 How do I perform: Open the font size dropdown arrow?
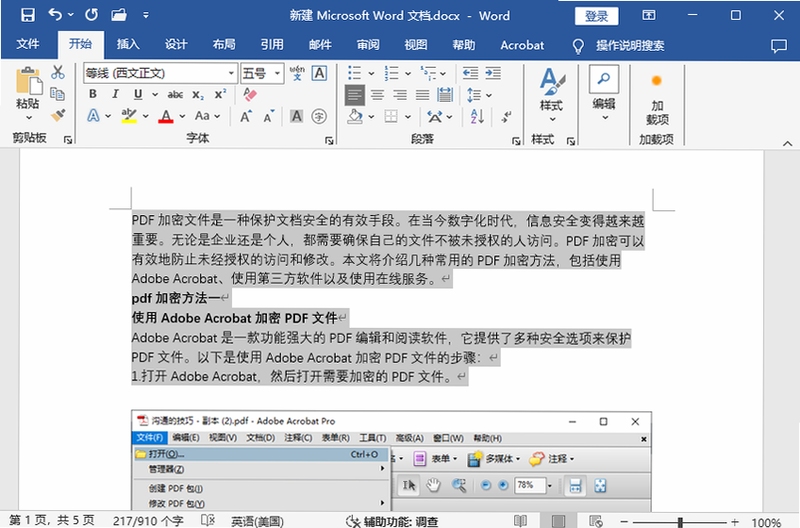click(277, 73)
